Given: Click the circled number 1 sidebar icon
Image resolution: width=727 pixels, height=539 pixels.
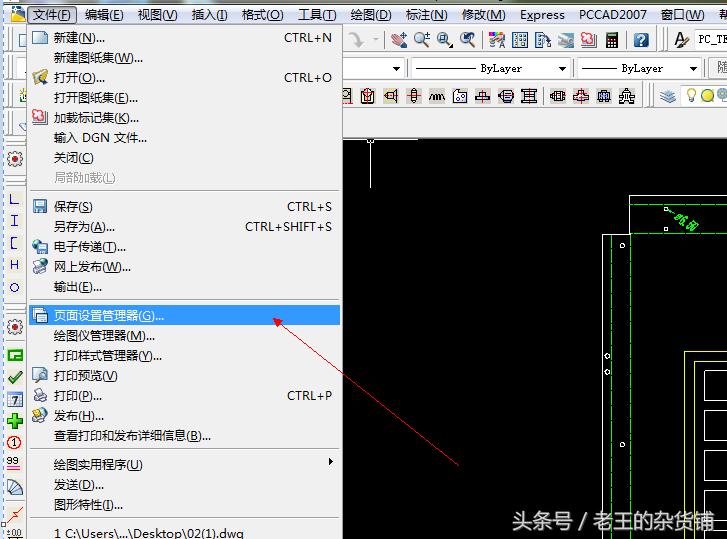Looking at the screenshot, I should point(14,443).
